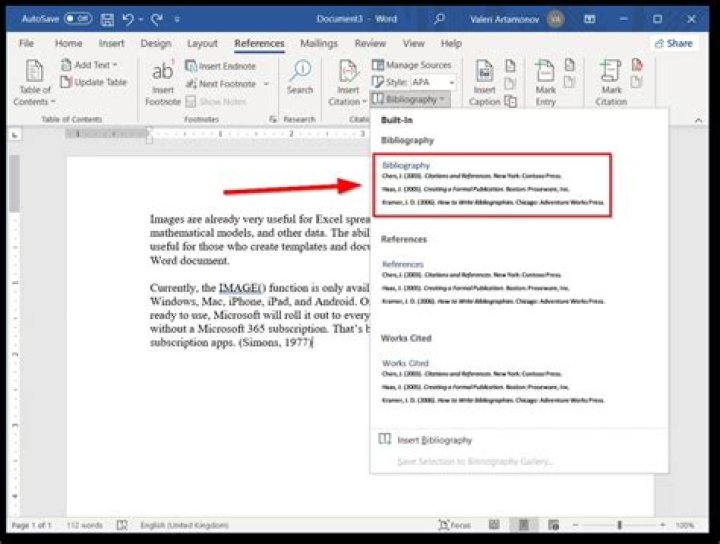Open the citation Style APA combo box
720x544 pixels.
433,82
